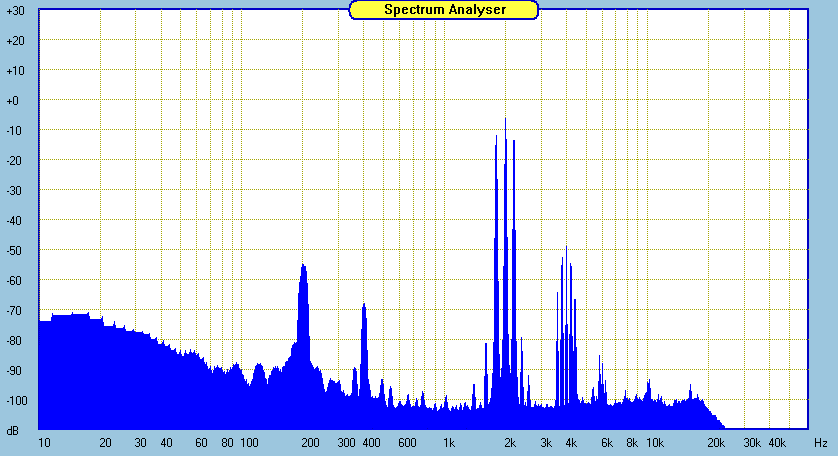838x456 pixels.
Task: Click the 100 Hz frequency axis label
Action: point(250,442)
